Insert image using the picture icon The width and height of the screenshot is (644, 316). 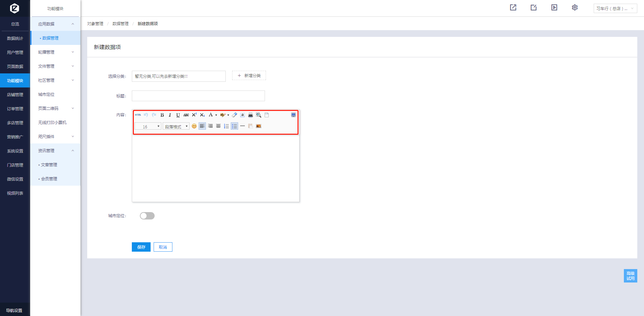coord(259,126)
